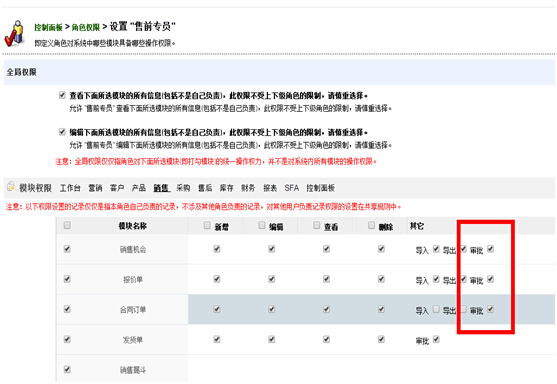Click the 合同订单 module name
The height and width of the screenshot is (384, 557).
tap(133, 310)
